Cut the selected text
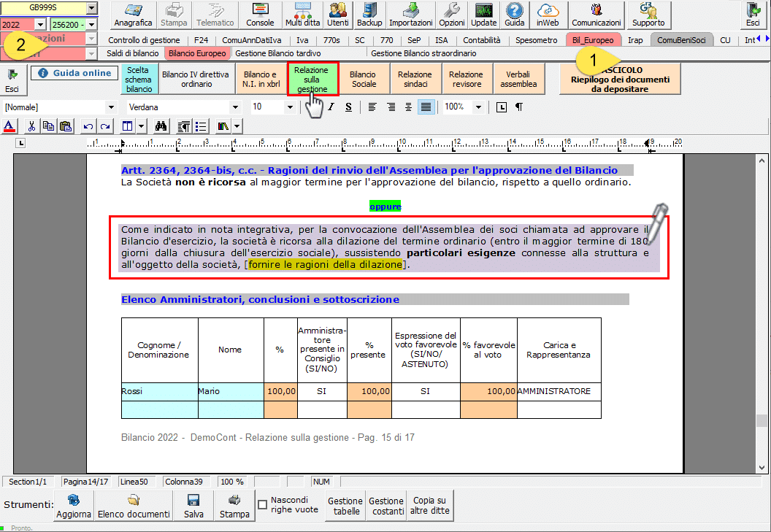 click(x=31, y=126)
